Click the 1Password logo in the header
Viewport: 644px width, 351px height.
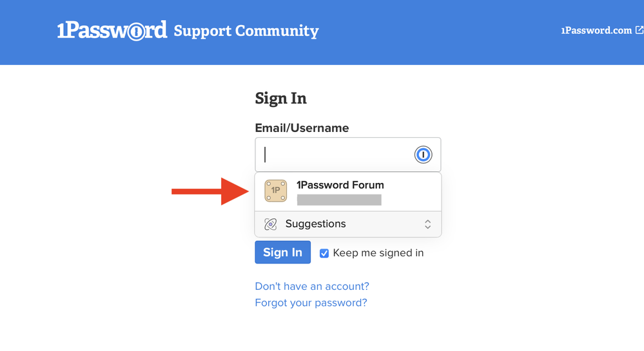[112, 30]
